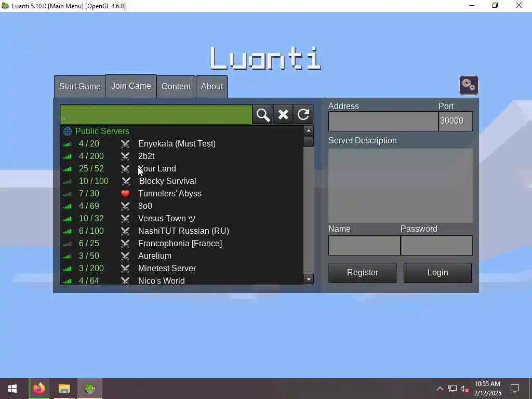This screenshot has width=532, height=399.
Task: Click the Luanti taskbar icon
Action: (90, 389)
